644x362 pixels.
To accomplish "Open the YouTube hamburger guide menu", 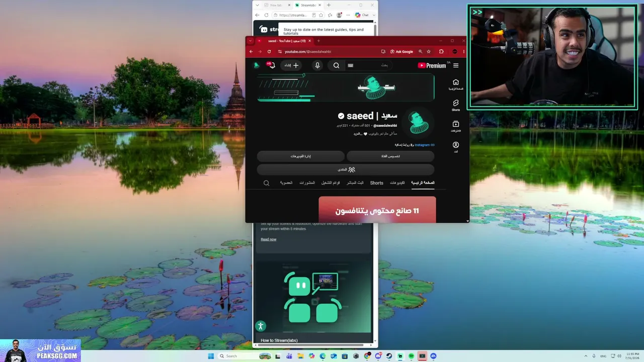I will click(456, 65).
